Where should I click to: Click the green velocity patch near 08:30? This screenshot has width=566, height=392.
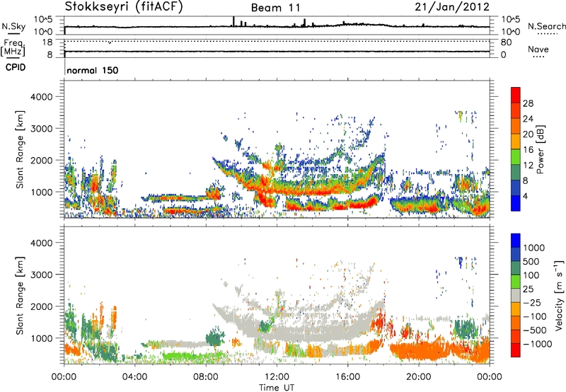point(214,339)
